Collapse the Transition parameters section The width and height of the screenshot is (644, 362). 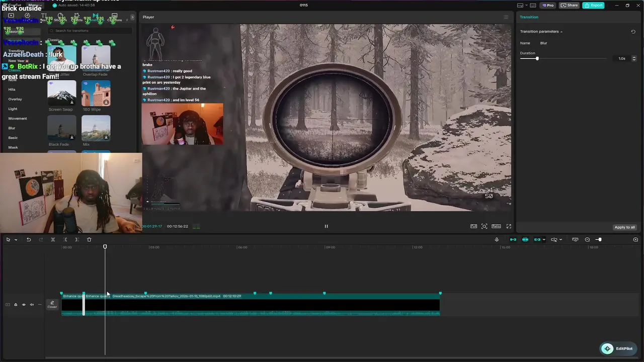[x=561, y=32]
